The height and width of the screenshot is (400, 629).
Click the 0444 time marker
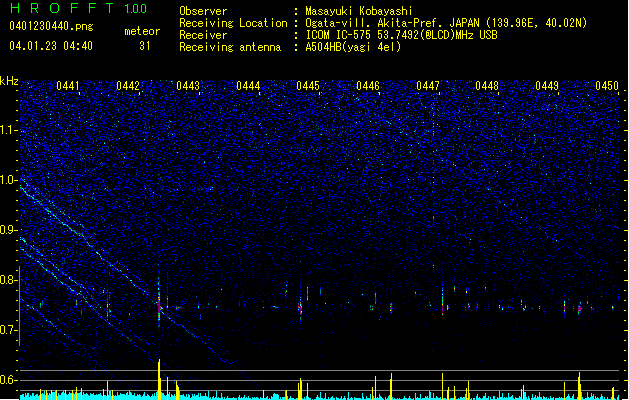pos(248,86)
